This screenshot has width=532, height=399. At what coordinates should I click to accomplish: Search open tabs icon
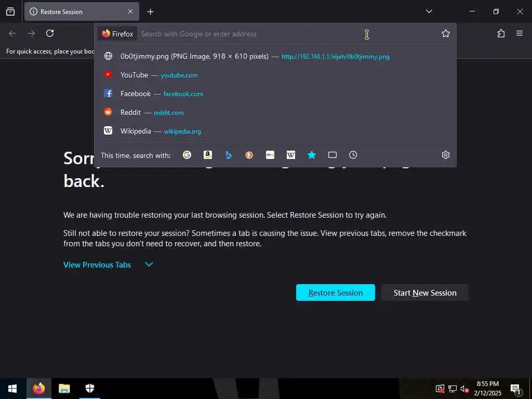[332, 155]
